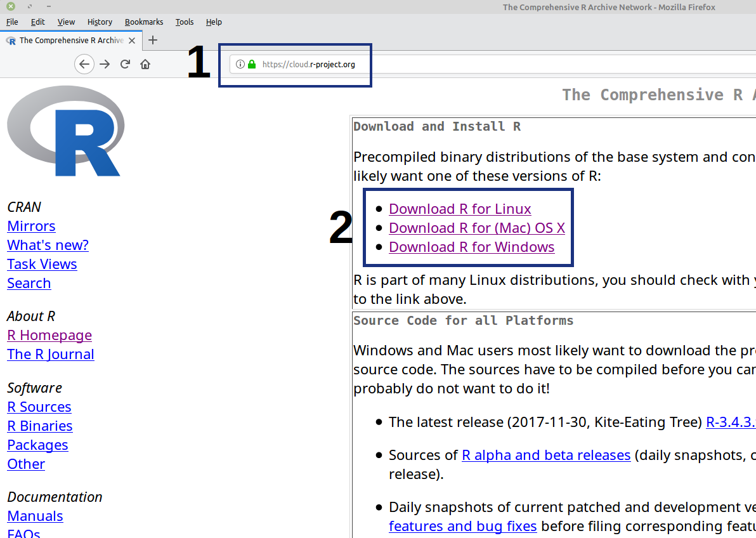Click the site information info icon
Screen dimensions: 756x538
[x=240, y=64]
